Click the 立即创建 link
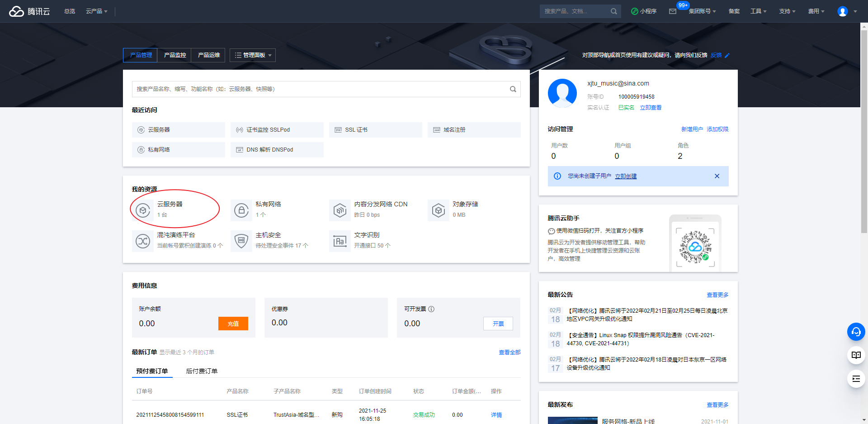 (x=626, y=176)
